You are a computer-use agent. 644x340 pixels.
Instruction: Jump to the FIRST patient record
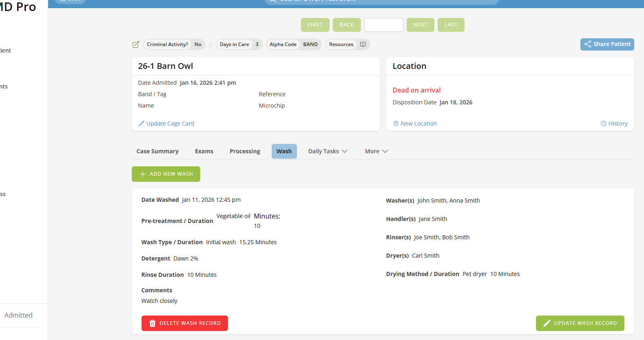[315, 25]
